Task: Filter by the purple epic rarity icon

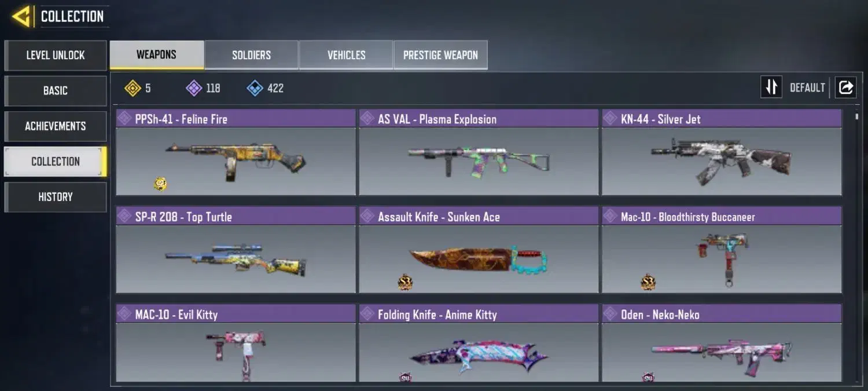Action: (194, 88)
